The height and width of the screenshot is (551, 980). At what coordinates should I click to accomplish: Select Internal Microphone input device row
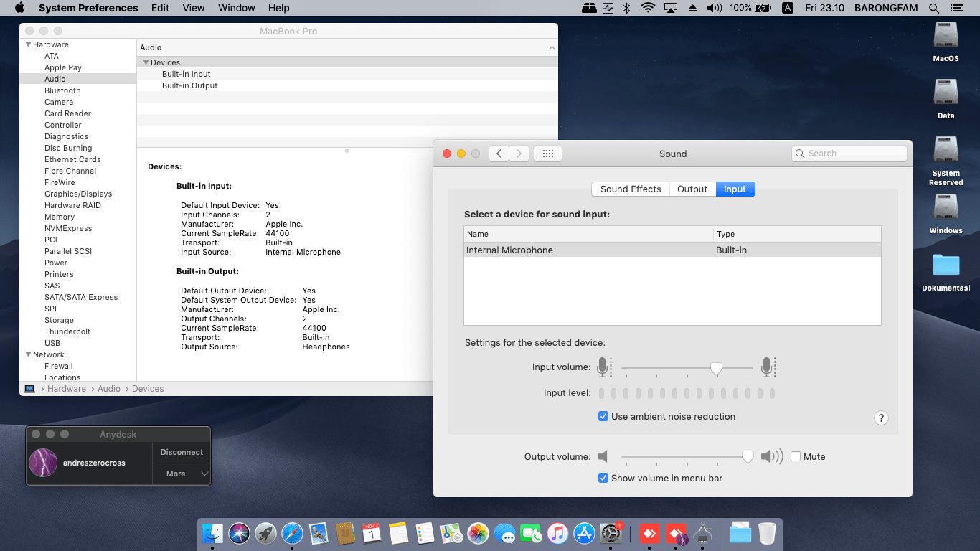[672, 250]
